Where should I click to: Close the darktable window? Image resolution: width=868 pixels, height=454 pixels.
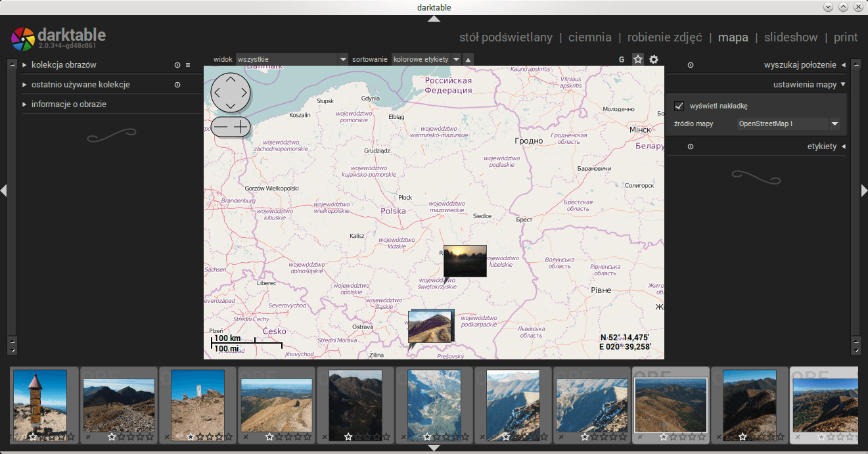tap(858, 7)
